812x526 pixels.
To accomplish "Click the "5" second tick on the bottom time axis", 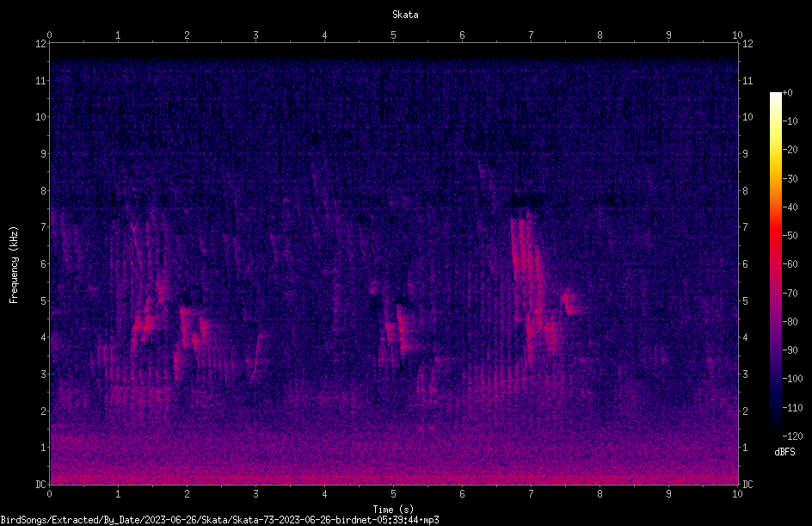I will (x=394, y=494).
